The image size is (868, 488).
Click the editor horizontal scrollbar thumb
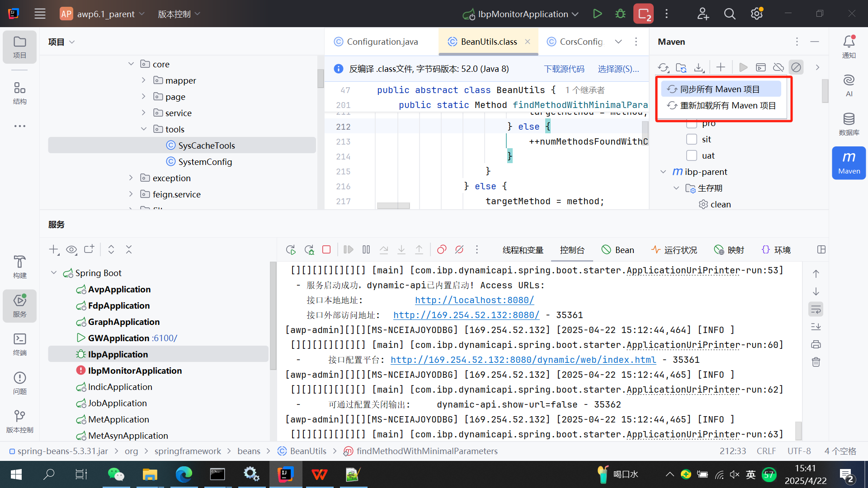pos(393,206)
